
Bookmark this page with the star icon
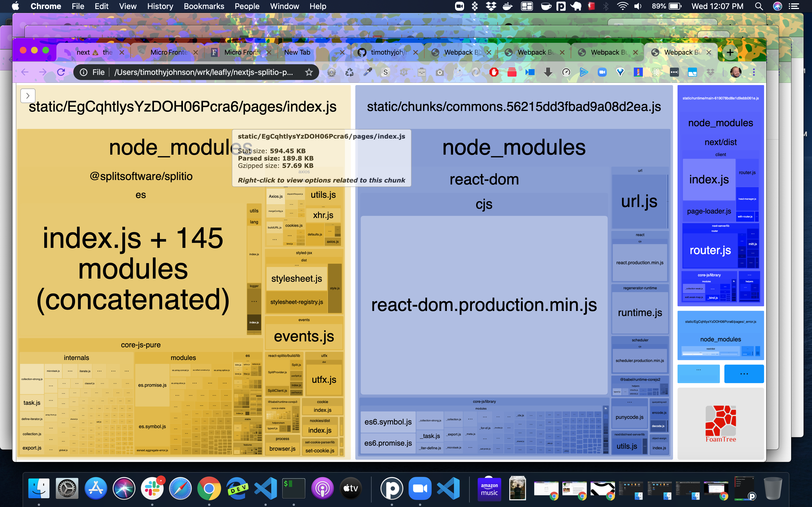309,72
